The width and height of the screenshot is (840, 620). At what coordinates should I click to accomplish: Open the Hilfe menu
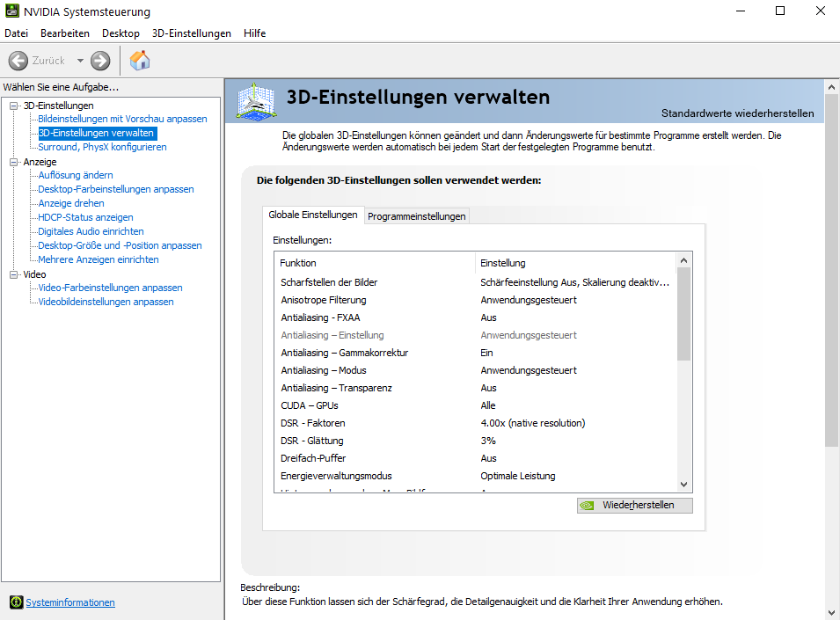pyautogui.click(x=254, y=33)
